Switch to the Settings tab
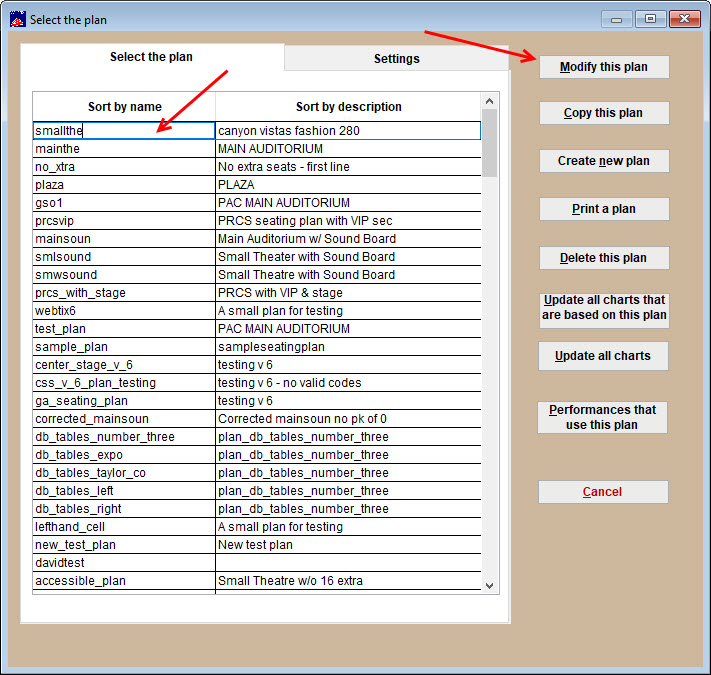The image size is (711, 675). click(396, 58)
